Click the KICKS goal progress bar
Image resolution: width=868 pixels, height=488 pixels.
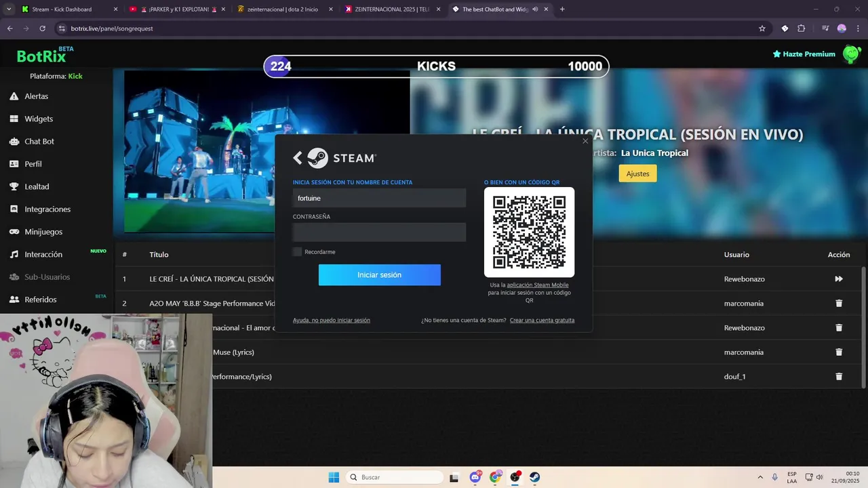click(x=436, y=66)
